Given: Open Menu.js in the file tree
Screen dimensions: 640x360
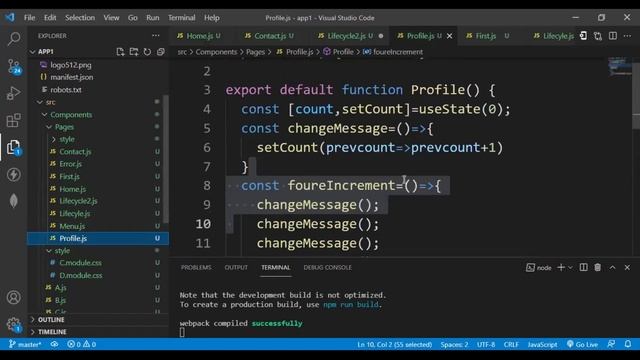Looking at the screenshot, I should click(x=72, y=226).
